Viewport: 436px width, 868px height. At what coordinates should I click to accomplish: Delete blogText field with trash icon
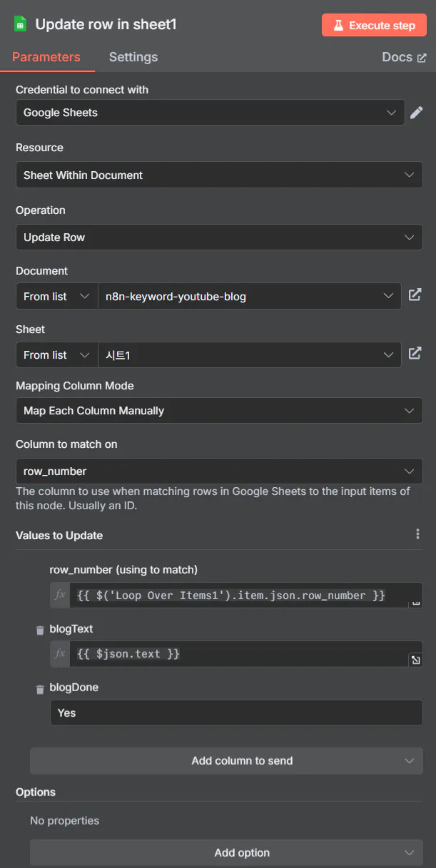point(40,630)
